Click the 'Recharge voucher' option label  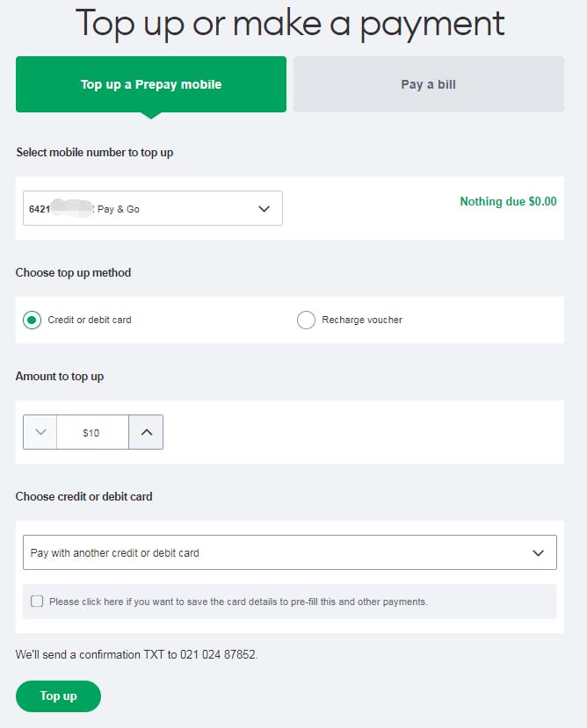[x=362, y=321]
